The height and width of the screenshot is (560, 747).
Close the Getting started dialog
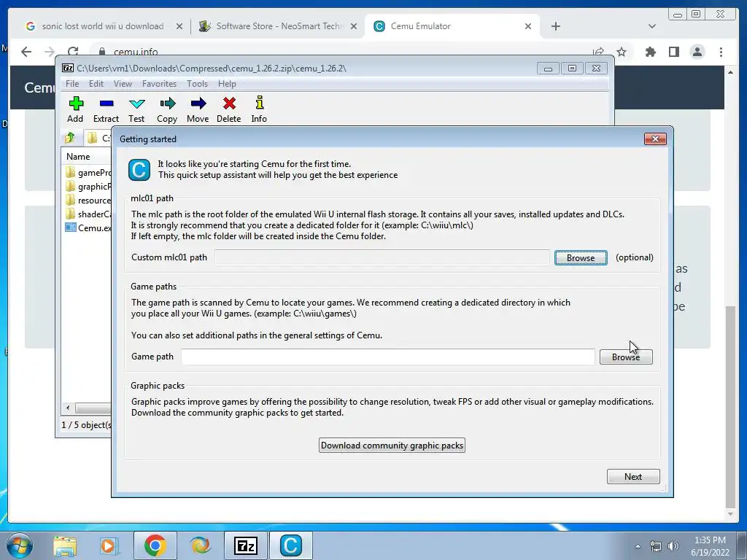click(x=655, y=139)
